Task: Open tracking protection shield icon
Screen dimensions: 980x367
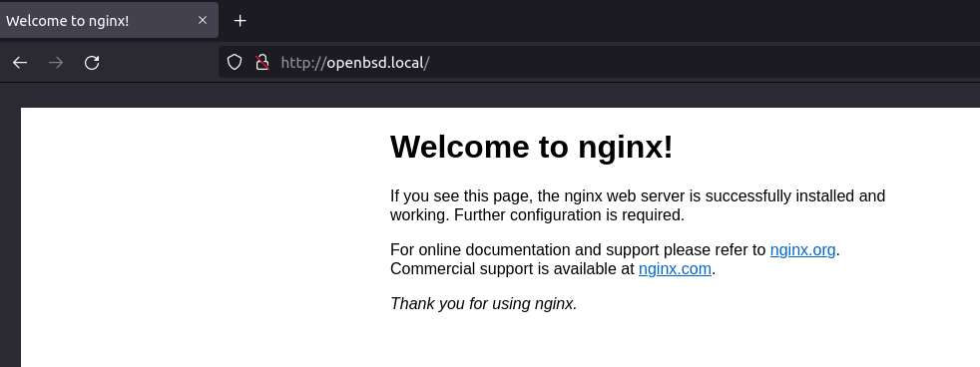Action: point(235,63)
